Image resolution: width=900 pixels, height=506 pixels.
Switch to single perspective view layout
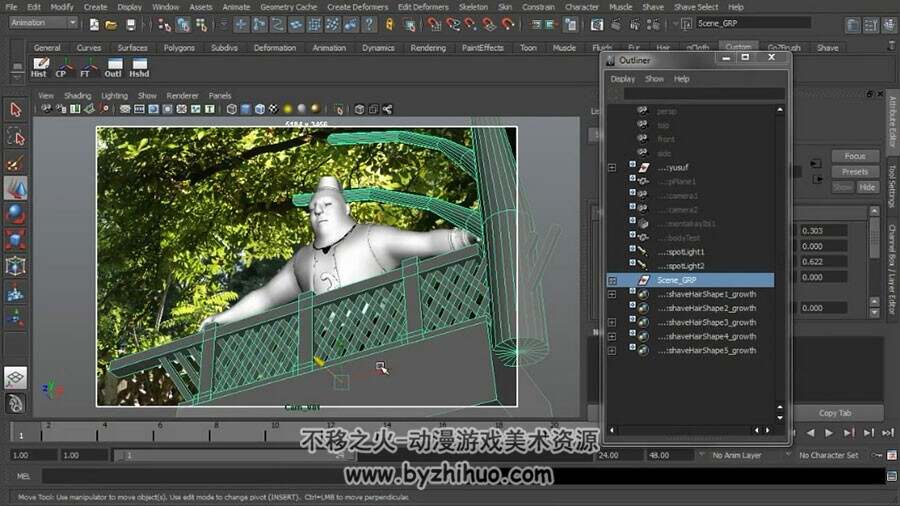(15, 377)
